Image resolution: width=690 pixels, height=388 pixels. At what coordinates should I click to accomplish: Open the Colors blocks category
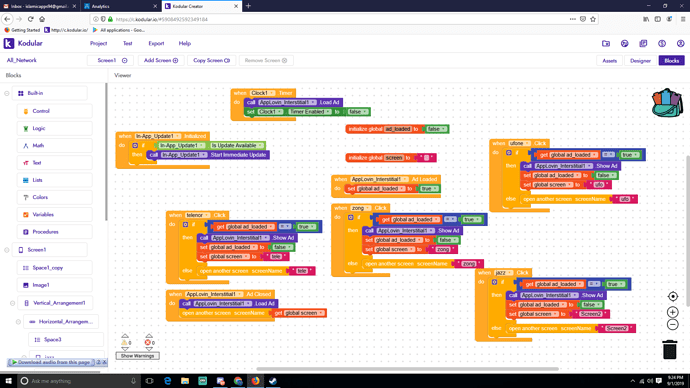[x=55, y=197]
